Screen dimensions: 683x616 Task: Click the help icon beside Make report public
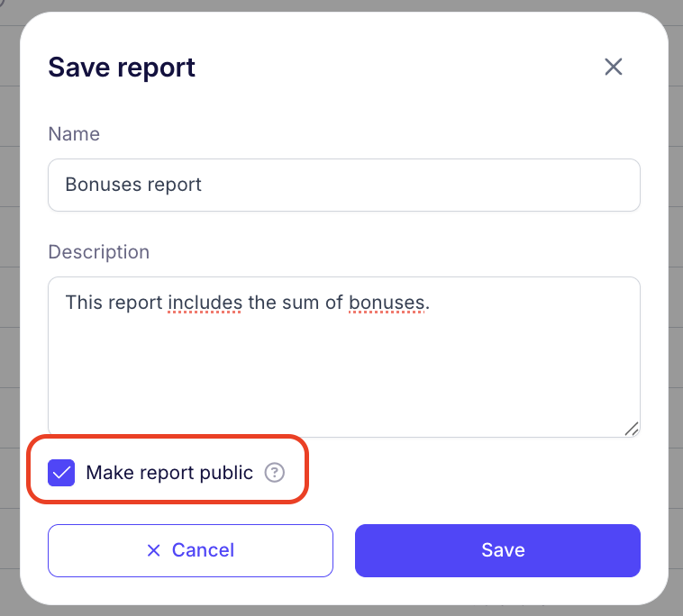click(x=275, y=473)
